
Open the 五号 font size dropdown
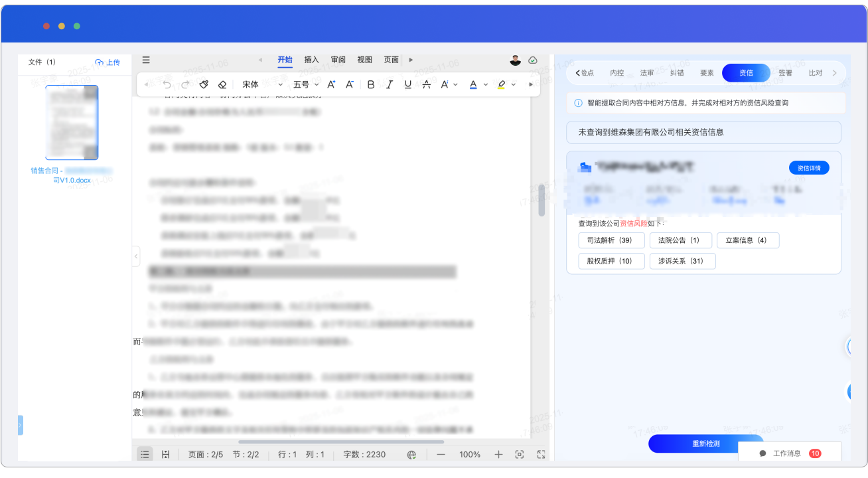pos(307,84)
